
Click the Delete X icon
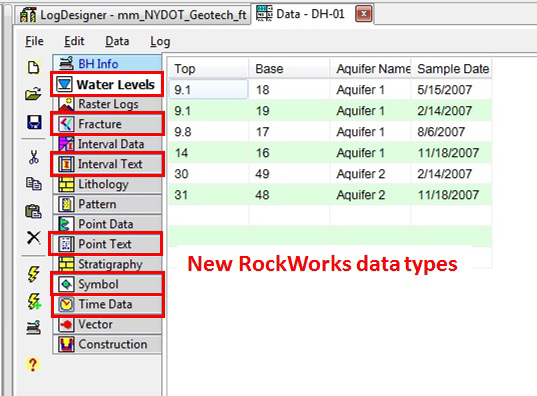click(x=34, y=237)
